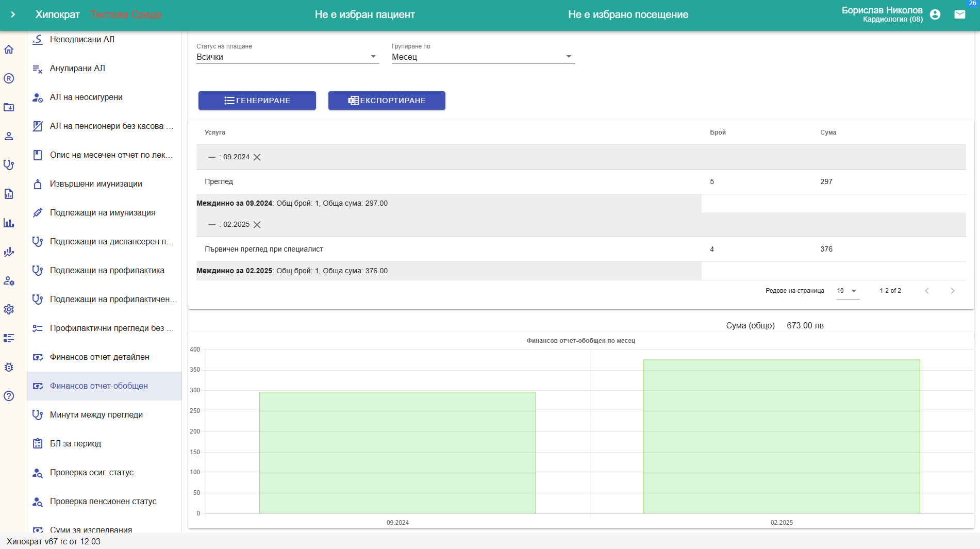Click the document report icon in rail
The height and width of the screenshot is (549, 980).
pyautogui.click(x=9, y=194)
